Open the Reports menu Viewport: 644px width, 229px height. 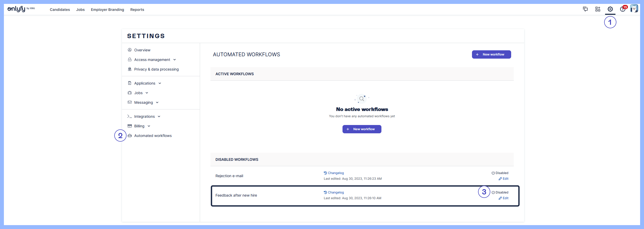coord(137,10)
